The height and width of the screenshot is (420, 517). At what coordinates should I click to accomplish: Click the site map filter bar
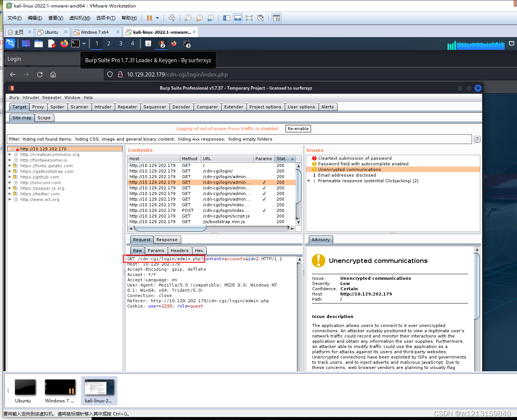coord(239,139)
